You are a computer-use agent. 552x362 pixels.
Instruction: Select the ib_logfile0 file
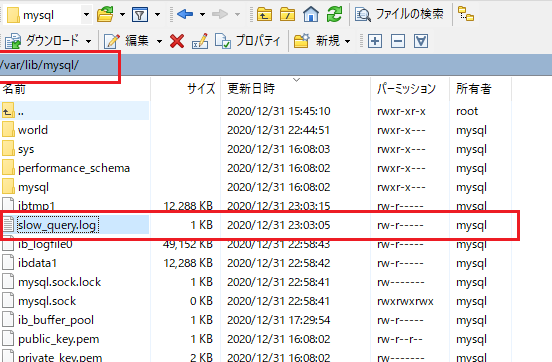click(x=45, y=244)
